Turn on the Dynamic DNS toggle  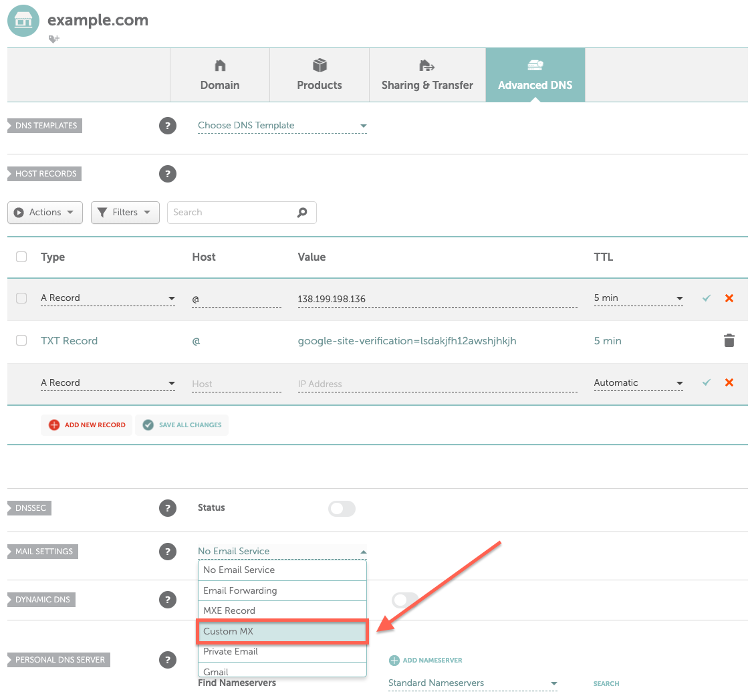click(x=405, y=600)
